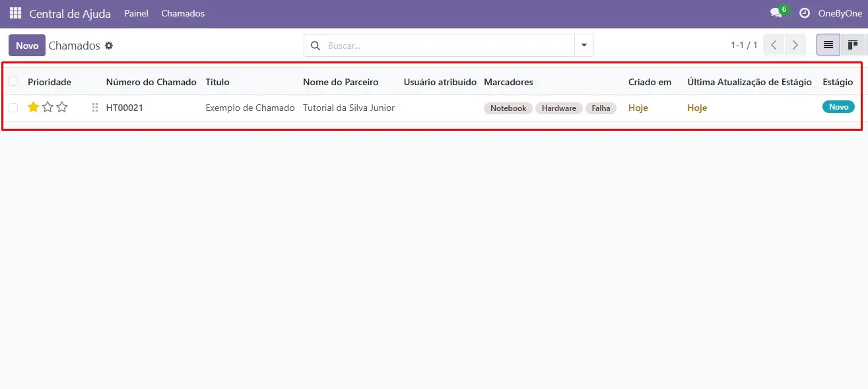
Task: Select all tickets with header checkbox
Action: click(x=13, y=82)
